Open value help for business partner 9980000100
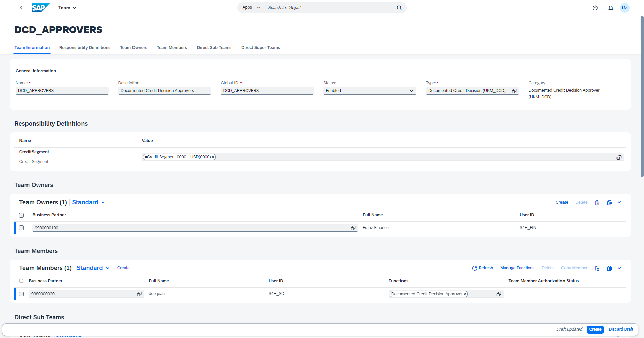 [353, 228]
